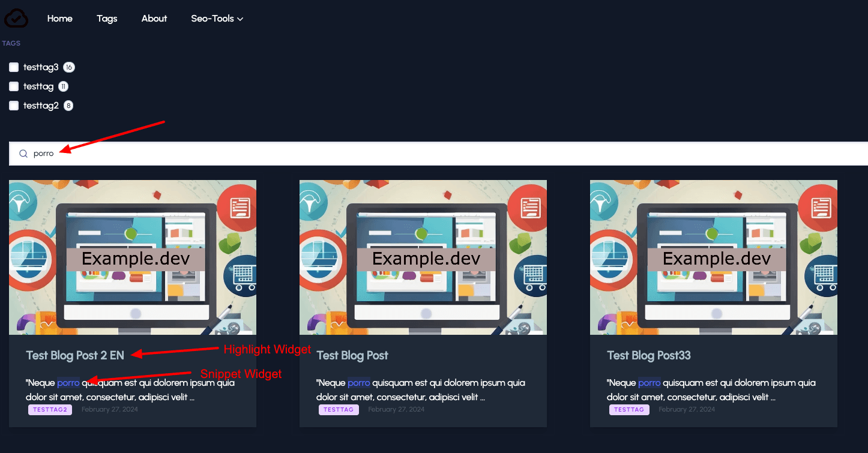Click the TESTTAG badge on Test Blog Post33
The image size is (868, 453).
pos(629,410)
